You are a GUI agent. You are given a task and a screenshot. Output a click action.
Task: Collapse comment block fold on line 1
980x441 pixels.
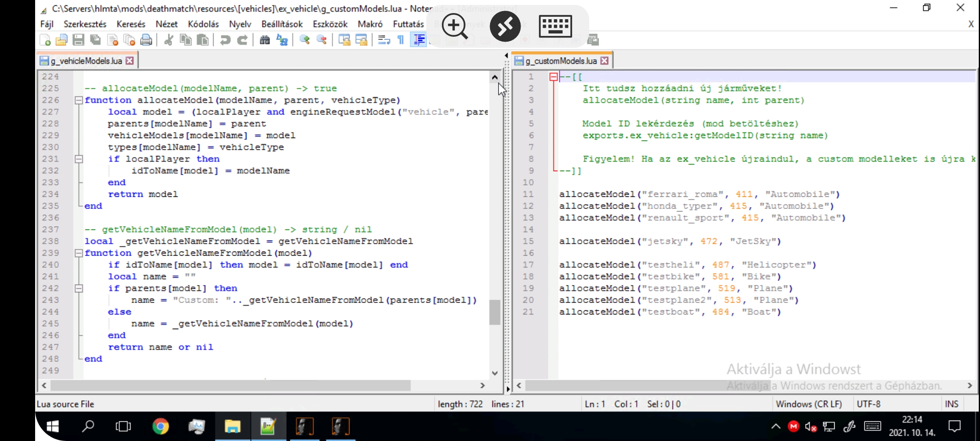click(554, 77)
